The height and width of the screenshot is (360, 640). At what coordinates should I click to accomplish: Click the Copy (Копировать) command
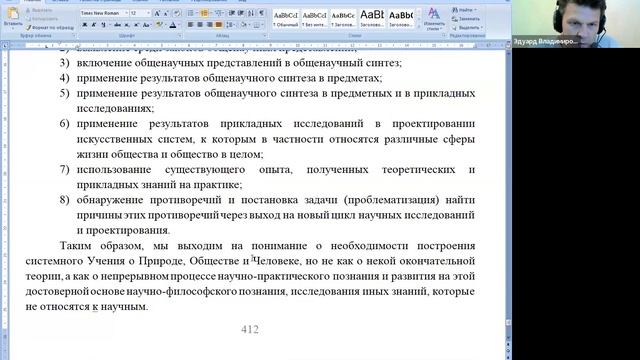41,19
